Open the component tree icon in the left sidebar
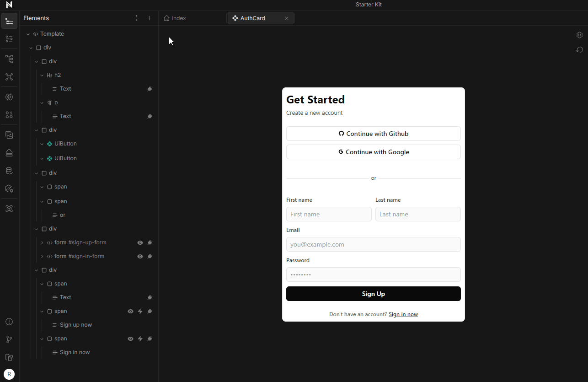Viewport: 588px width, 382px height. pyautogui.click(x=9, y=59)
